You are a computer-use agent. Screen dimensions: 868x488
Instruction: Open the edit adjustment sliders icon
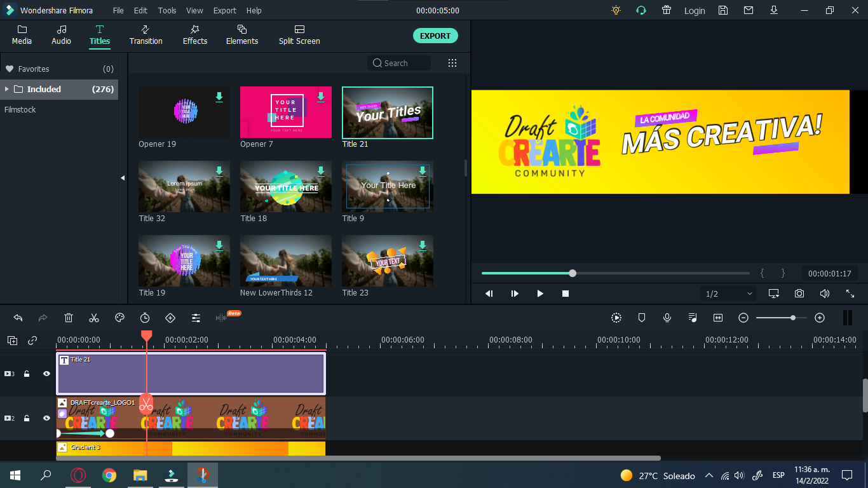(196, 318)
